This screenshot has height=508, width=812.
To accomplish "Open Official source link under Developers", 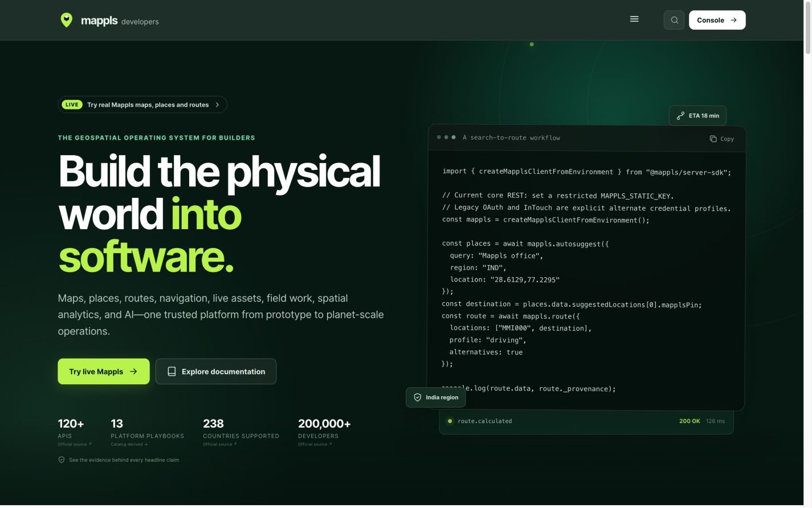I will pyautogui.click(x=315, y=444).
